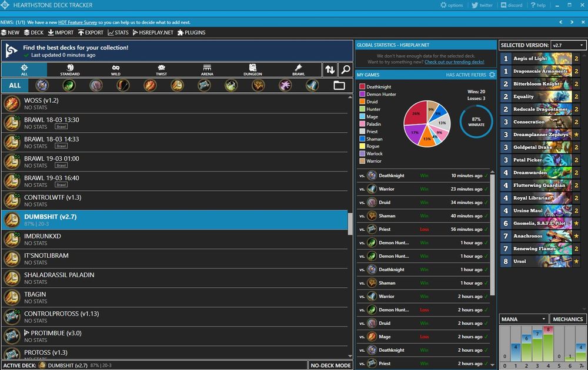Follow 'Check out our trending decks!' link
588x370 pixels.
coord(454,62)
